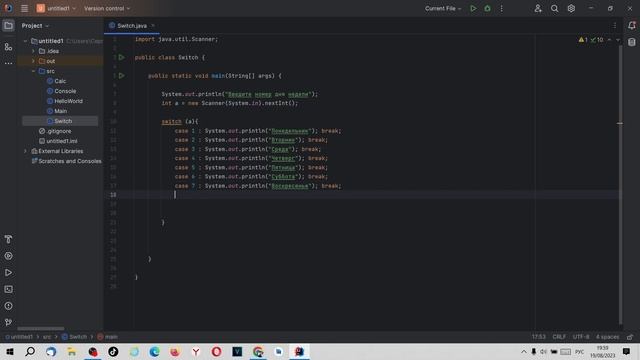
Task: Open Code With Me user icon
Action: tap(538, 8)
